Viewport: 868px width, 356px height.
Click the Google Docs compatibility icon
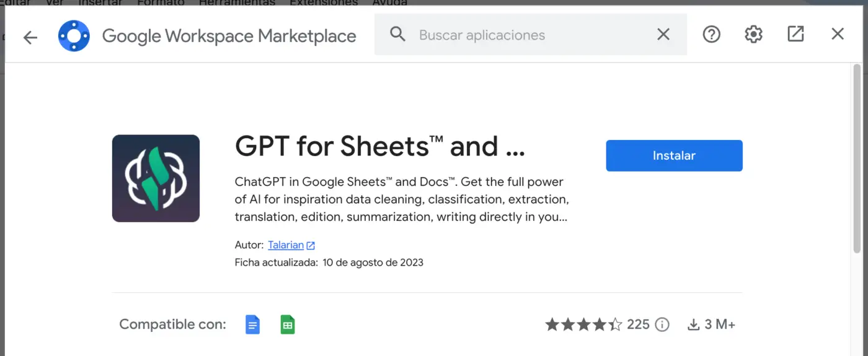pyautogui.click(x=252, y=324)
